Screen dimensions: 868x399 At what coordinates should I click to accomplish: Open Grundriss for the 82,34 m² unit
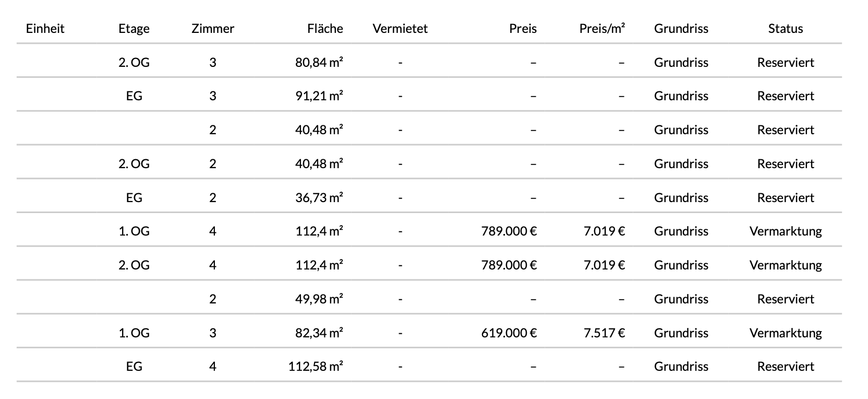click(x=681, y=333)
